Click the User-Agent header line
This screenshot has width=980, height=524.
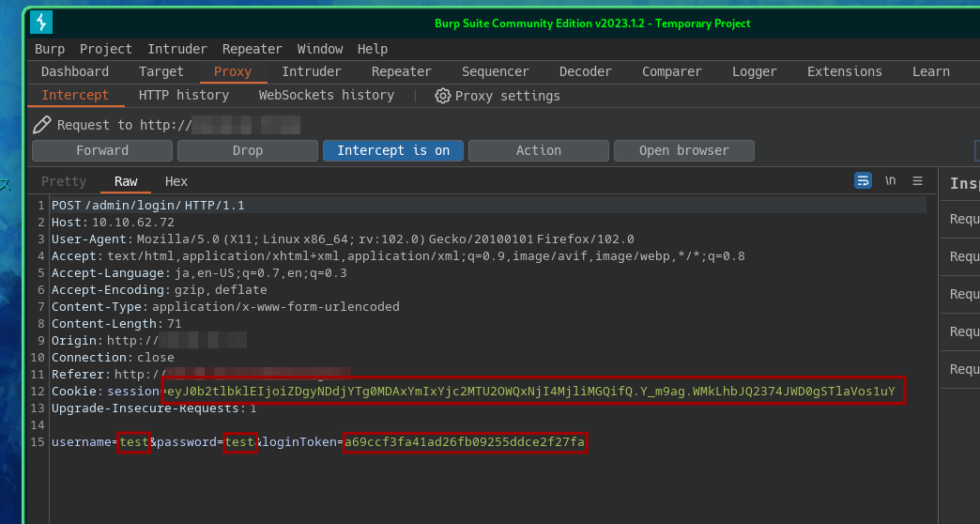pyautogui.click(x=344, y=239)
